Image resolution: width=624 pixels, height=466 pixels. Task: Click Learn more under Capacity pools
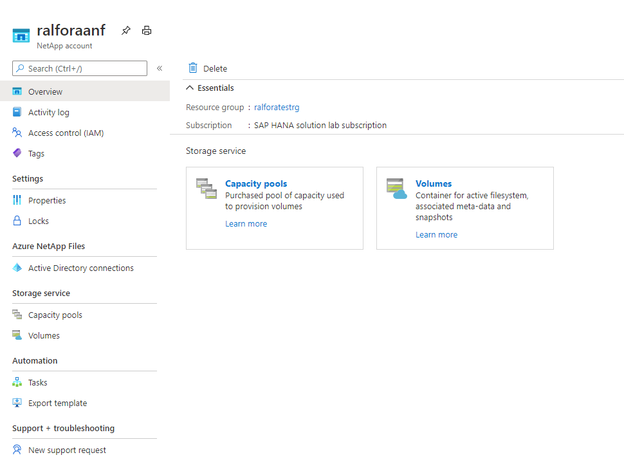tap(246, 224)
